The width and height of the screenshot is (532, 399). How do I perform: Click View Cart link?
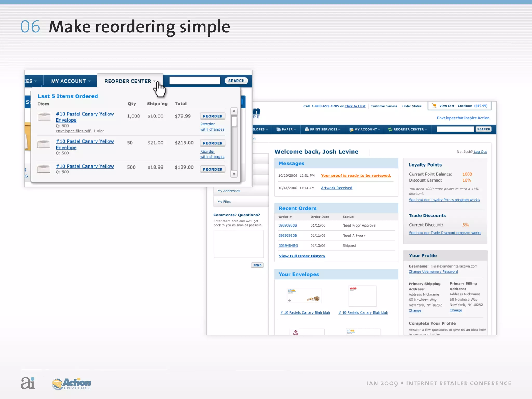(x=447, y=106)
